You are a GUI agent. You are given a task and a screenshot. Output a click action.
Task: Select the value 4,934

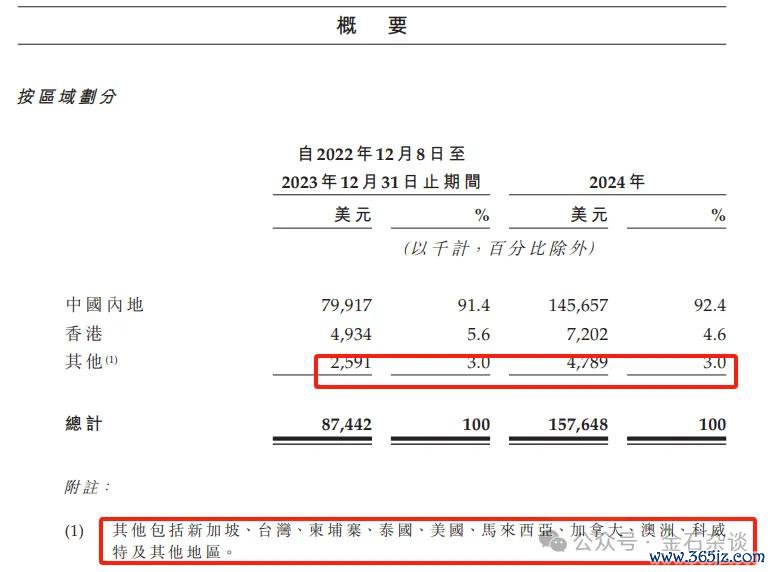point(351,335)
